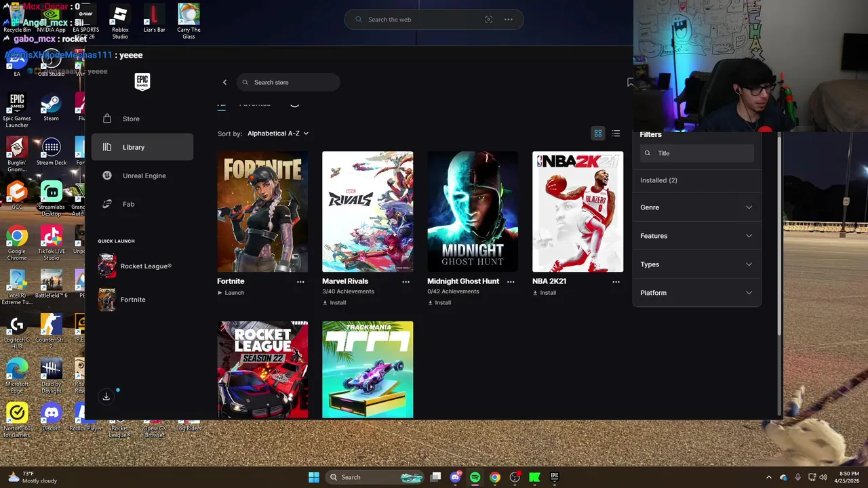Install NBA 2K21
The width and height of the screenshot is (868, 488).
click(x=545, y=293)
